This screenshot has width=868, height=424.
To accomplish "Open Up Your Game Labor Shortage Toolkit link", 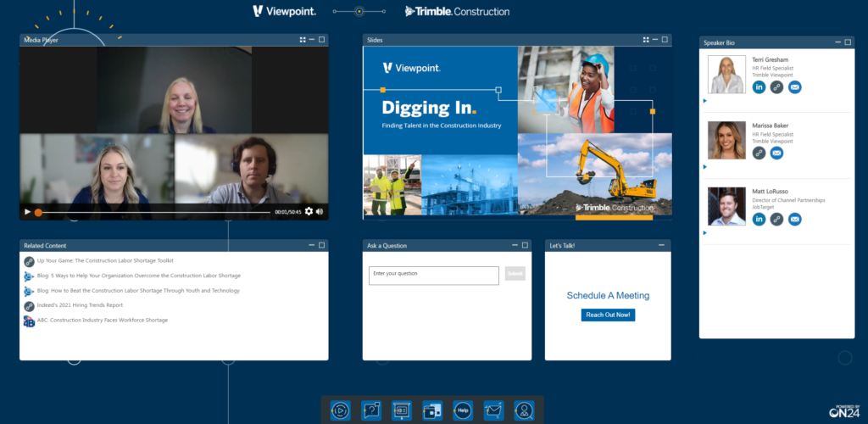I will coord(105,260).
